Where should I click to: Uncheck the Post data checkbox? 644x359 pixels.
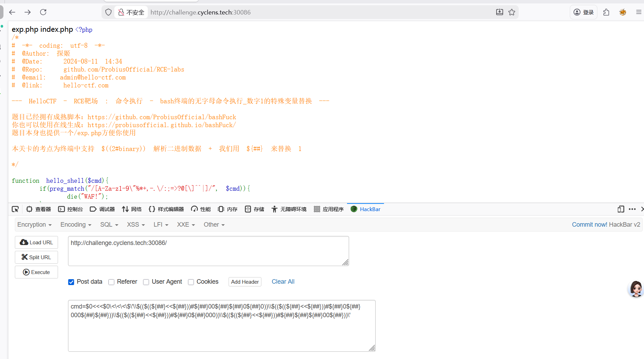(x=71, y=282)
